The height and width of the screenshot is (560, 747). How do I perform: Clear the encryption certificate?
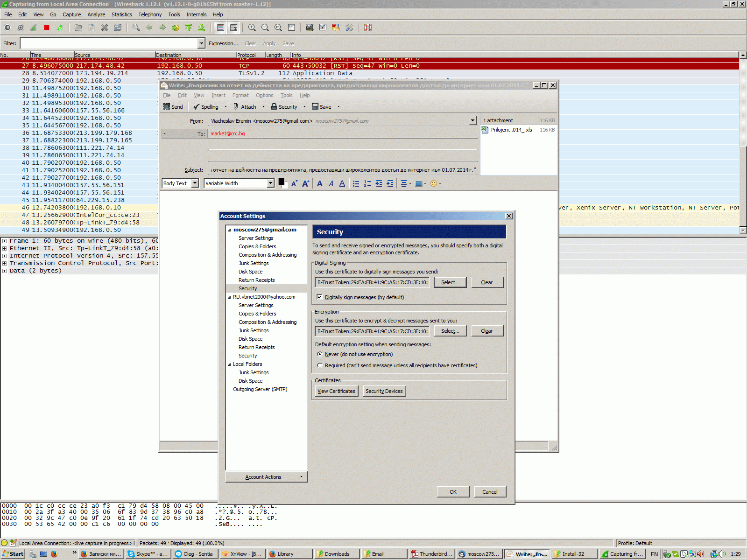coord(486,331)
